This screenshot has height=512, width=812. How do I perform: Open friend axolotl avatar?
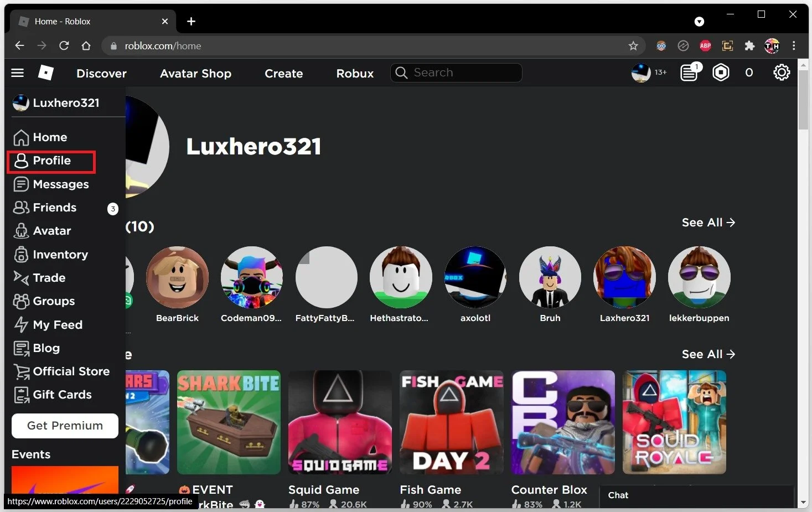[475, 277]
